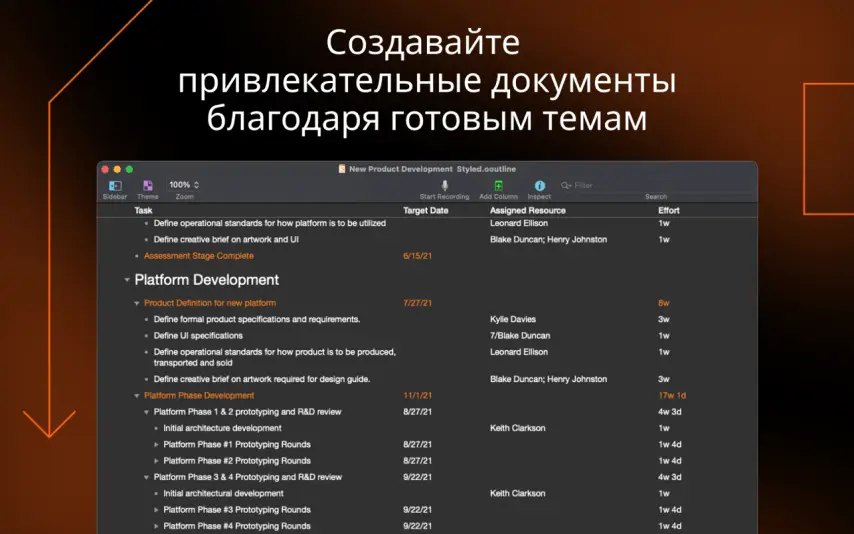
Task: Click the Target Date column header
Action: point(425,211)
